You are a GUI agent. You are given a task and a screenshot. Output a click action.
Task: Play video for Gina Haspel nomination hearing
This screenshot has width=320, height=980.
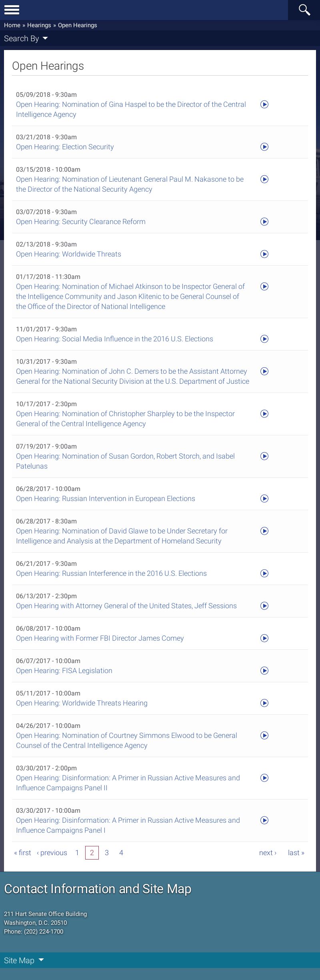[264, 104]
